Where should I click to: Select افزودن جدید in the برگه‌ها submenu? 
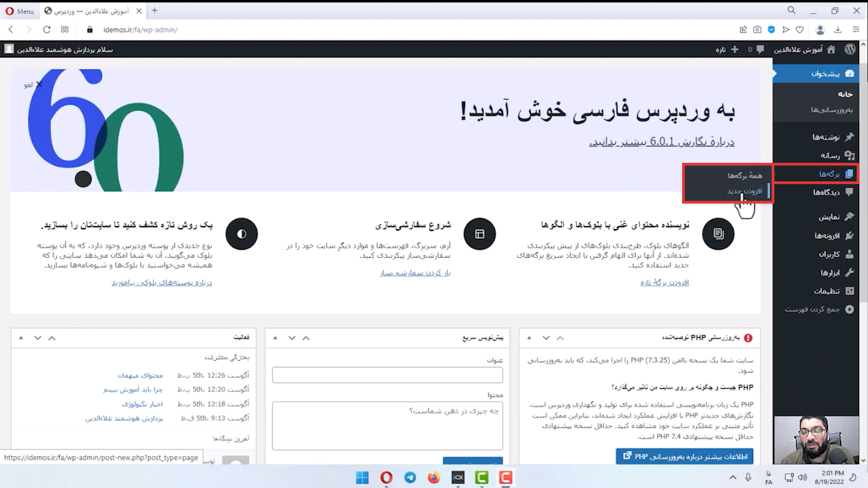point(745,191)
